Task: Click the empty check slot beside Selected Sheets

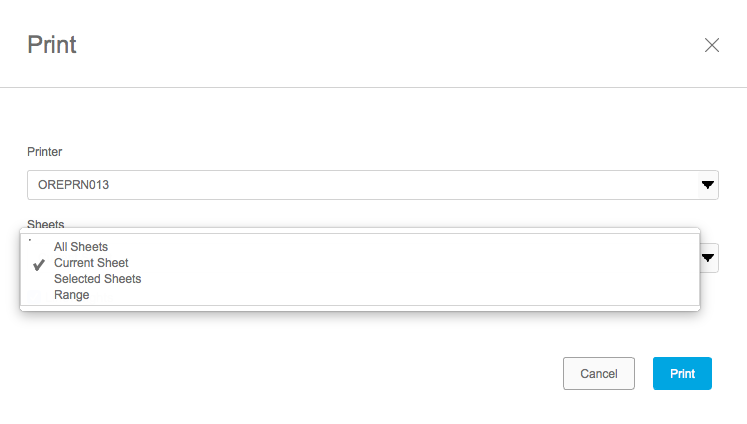Action: pos(39,279)
